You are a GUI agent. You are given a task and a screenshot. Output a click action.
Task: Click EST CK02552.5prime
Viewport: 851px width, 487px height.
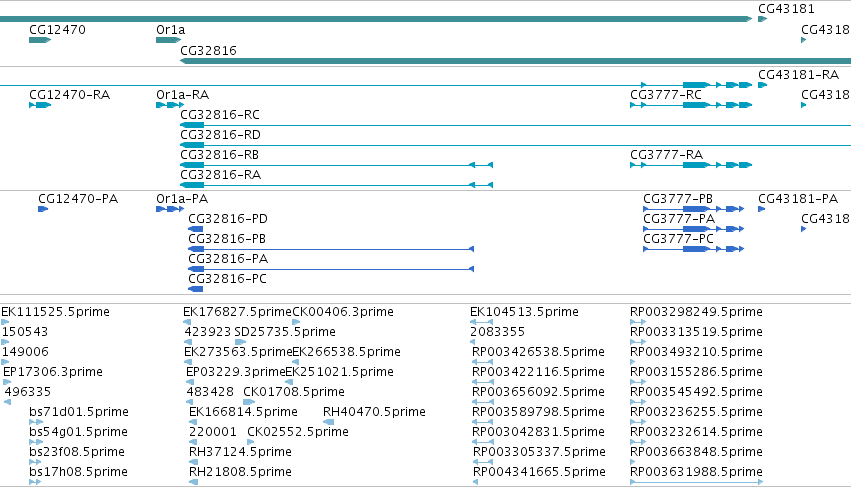click(297, 432)
